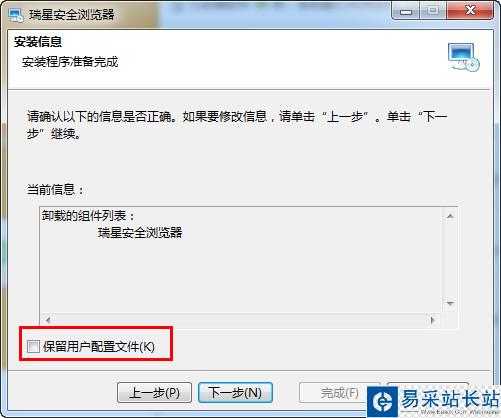Click the vertical scrollbar track of info box

(x=450, y=260)
